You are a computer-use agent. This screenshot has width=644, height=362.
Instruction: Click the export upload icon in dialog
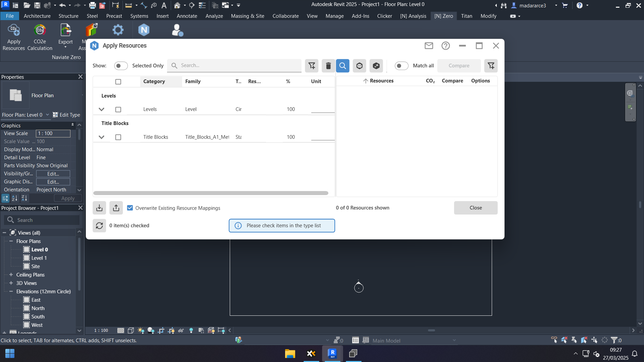pos(116,208)
